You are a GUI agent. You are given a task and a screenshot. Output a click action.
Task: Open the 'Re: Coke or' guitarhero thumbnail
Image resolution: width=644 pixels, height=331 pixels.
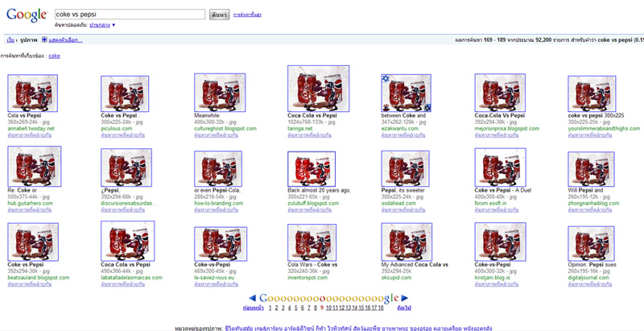click(x=35, y=167)
